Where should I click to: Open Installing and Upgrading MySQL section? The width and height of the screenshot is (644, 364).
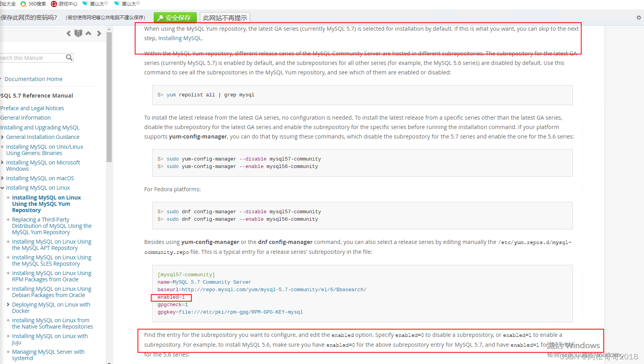[40, 127]
